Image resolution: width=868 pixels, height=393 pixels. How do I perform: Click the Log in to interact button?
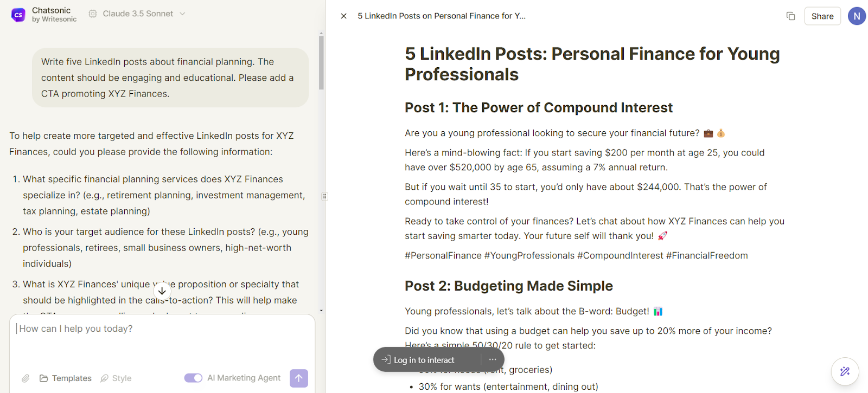[x=419, y=360]
